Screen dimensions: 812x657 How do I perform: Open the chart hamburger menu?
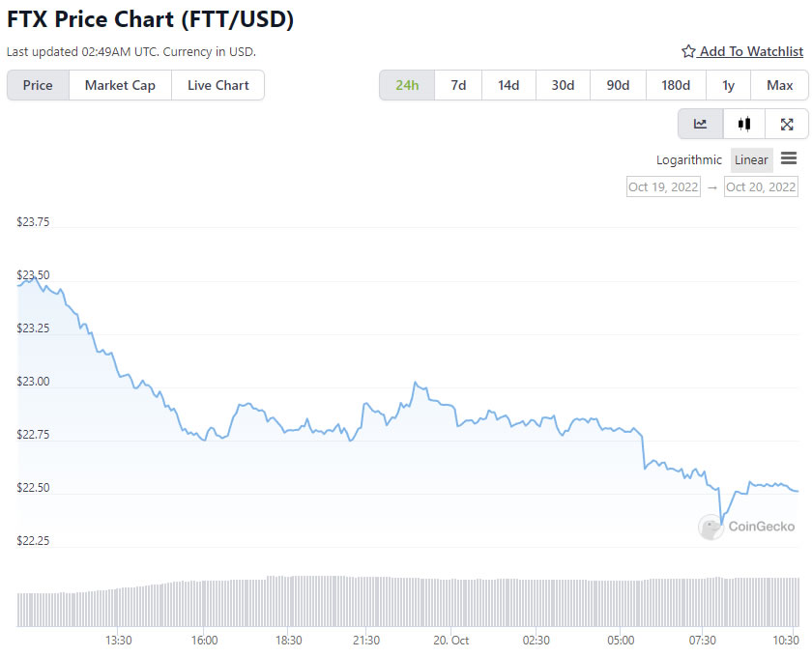click(789, 158)
